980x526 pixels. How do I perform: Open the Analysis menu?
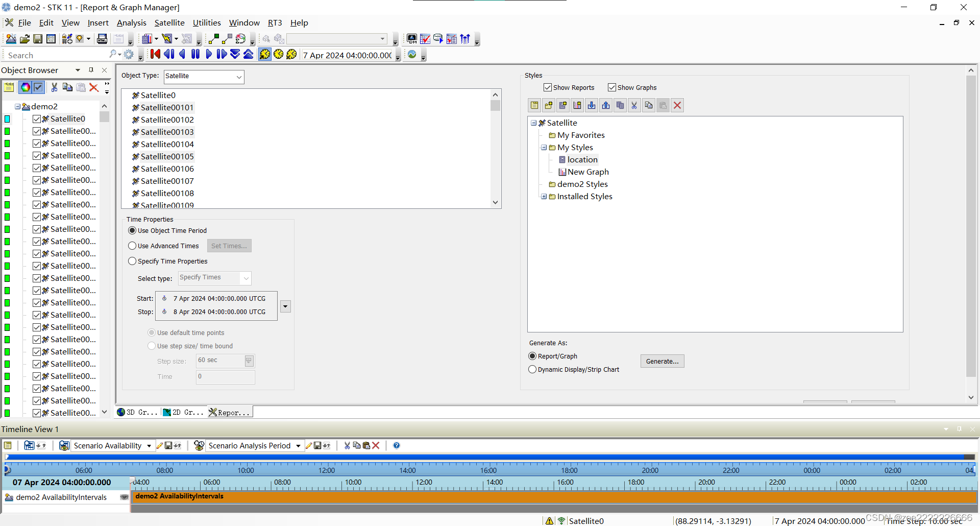pos(132,22)
